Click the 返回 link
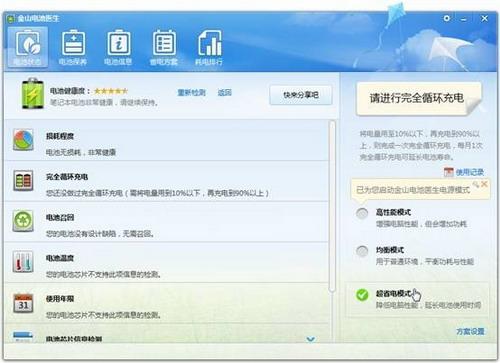Viewport: 500px width, 363px height. coord(225,92)
